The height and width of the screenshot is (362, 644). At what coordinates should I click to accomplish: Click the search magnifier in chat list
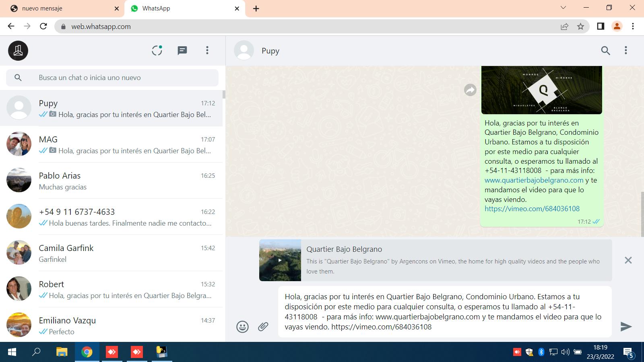point(18,78)
